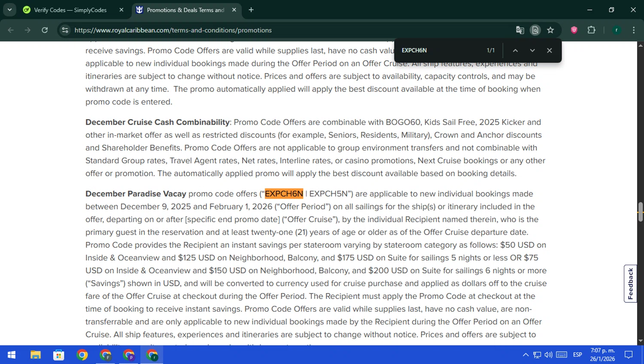
Task: Reload the Royal Caribbean page
Action: click(x=45, y=30)
